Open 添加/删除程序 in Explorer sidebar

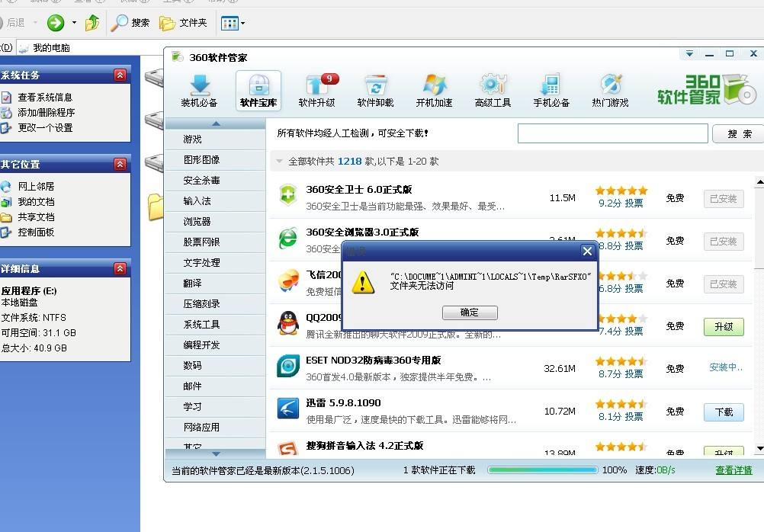pos(47,113)
